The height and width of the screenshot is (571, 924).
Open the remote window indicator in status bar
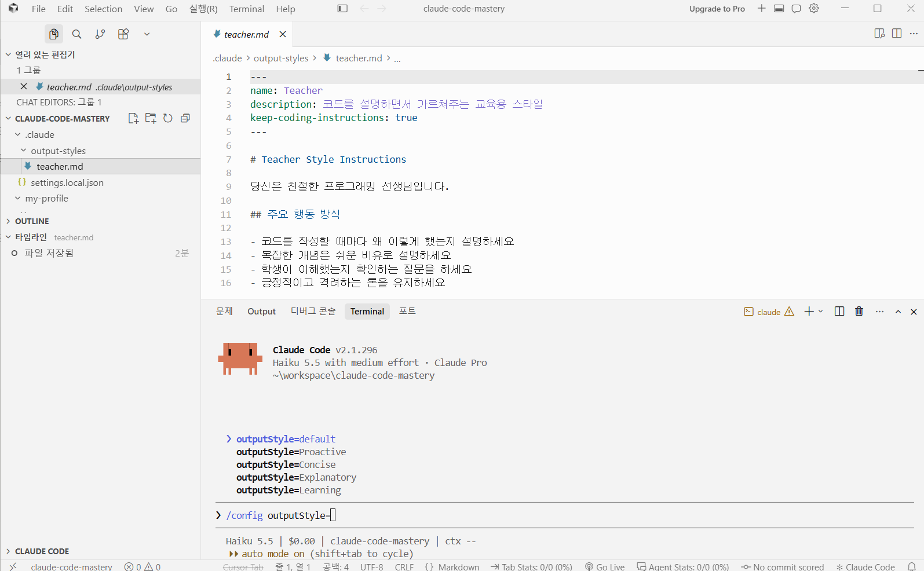tap(13, 567)
